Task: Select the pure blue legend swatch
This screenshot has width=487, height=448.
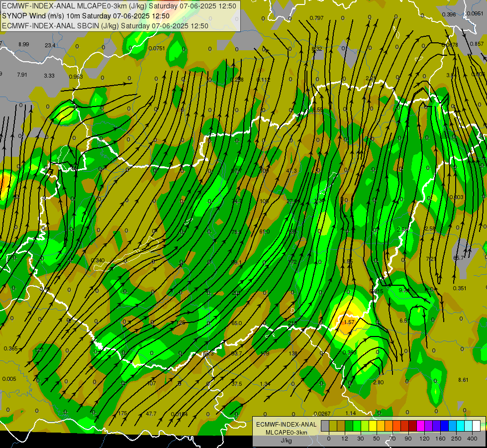Action: coord(444,426)
